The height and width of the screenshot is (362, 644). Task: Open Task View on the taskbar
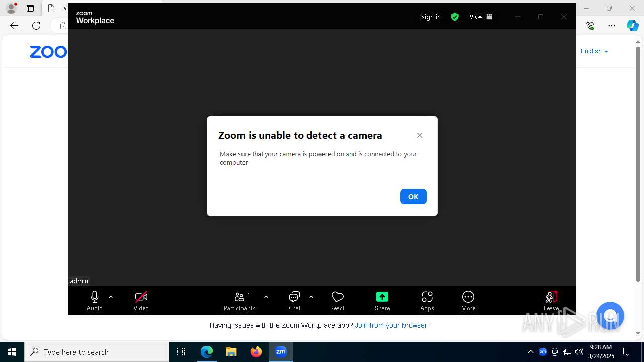[181, 352]
